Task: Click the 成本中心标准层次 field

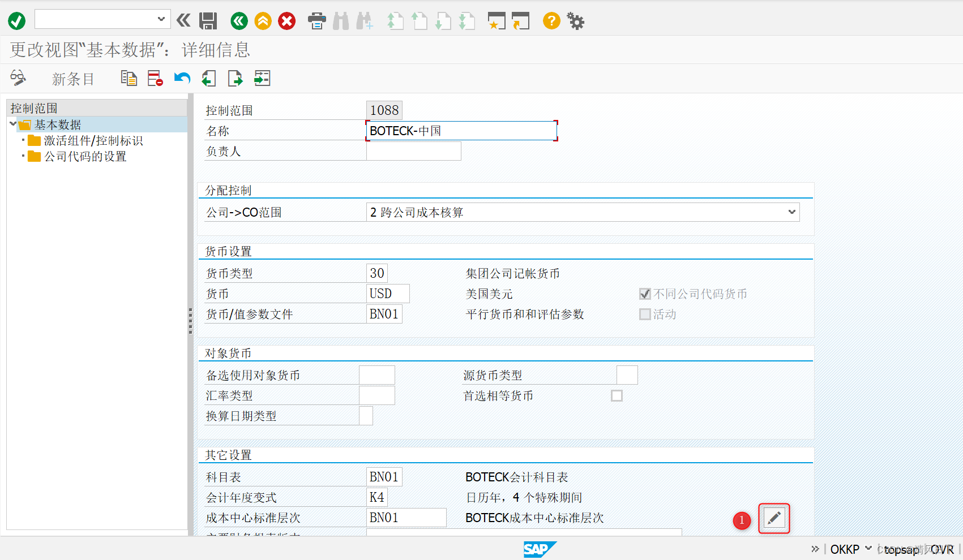Action: (406, 518)
